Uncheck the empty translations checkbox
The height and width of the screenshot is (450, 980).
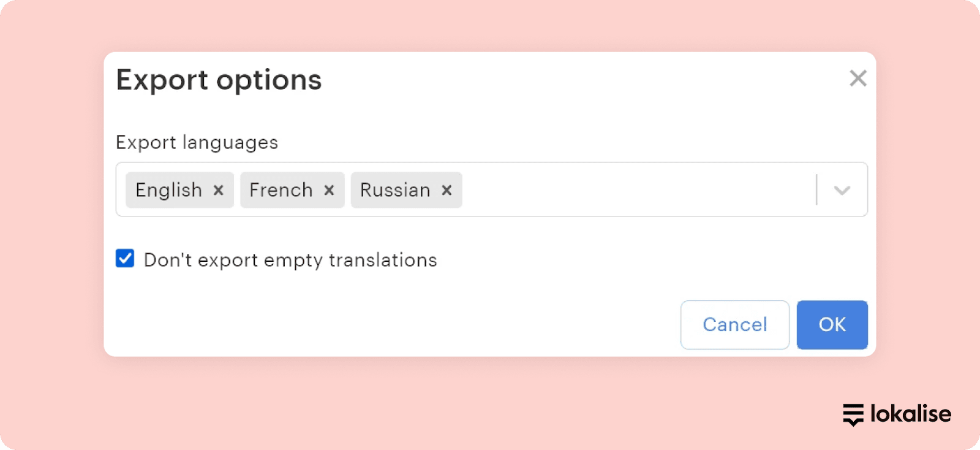(x=125, y=259)
